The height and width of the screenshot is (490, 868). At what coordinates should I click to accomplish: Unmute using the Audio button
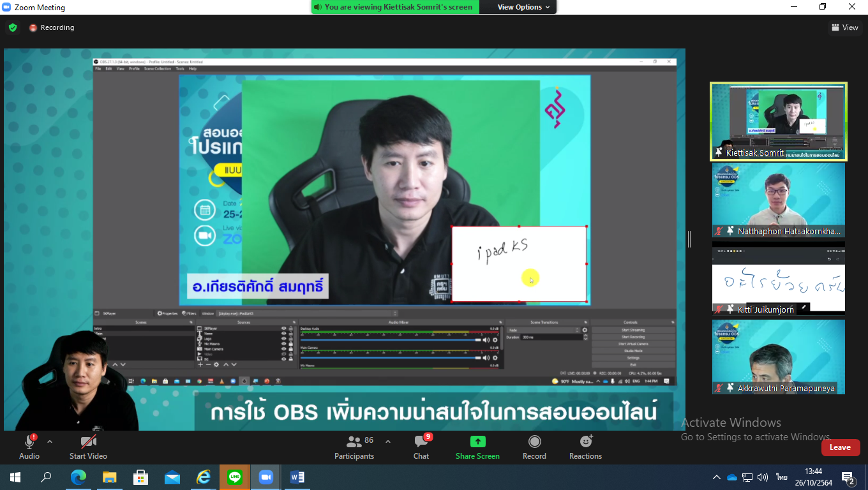(x=29, y=447)
